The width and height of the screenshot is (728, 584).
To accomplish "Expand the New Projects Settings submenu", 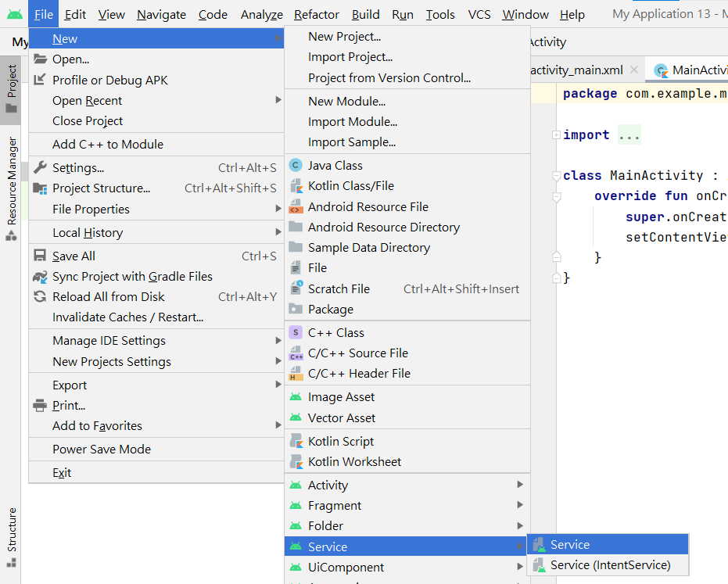I will 278,360.
